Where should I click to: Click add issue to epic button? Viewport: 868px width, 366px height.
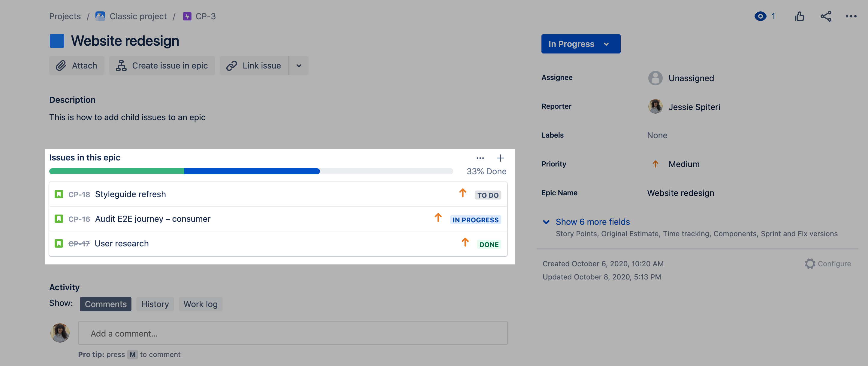499,158
